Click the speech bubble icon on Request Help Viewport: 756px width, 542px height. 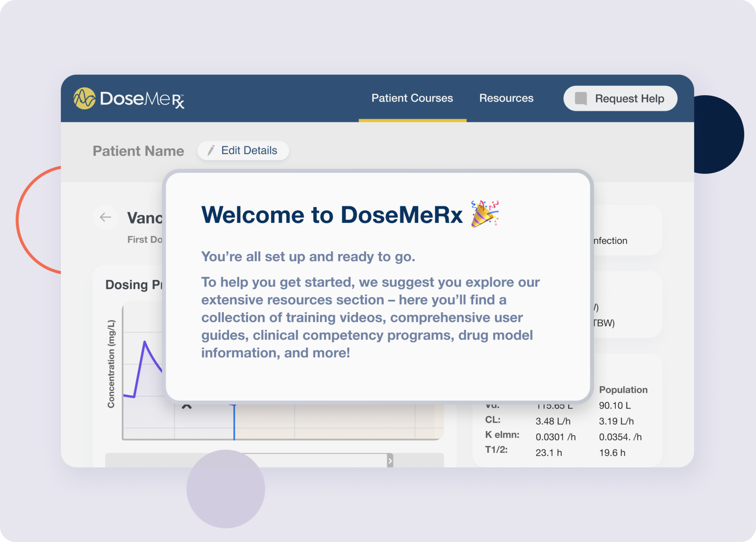tap(581, 98)
